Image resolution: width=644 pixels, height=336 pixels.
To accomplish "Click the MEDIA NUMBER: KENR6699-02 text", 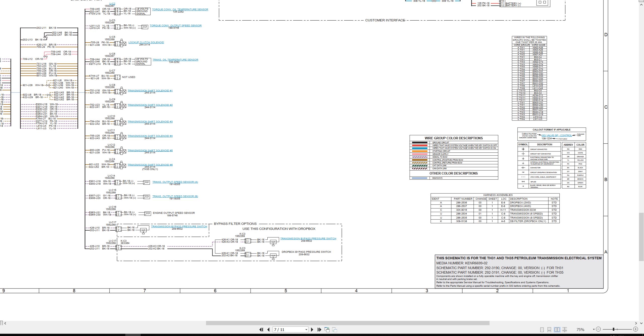I will [x=462, y=263].
